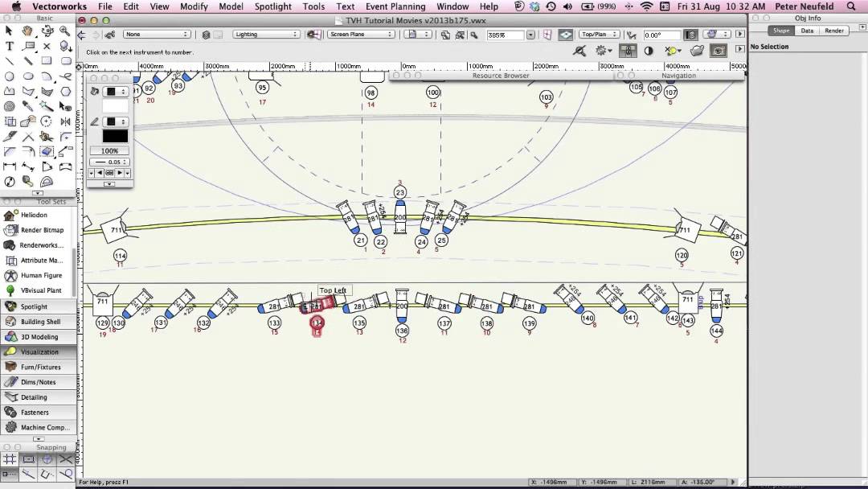Switch to the Data tab in Obj Info
Viewport: 868px width, 489px height.
coord(807,31)
